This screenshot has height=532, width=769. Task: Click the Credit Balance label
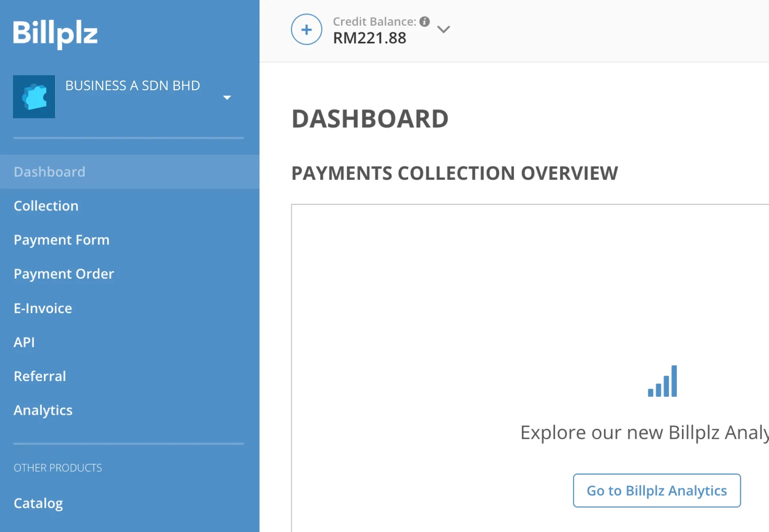click(374, 22)
